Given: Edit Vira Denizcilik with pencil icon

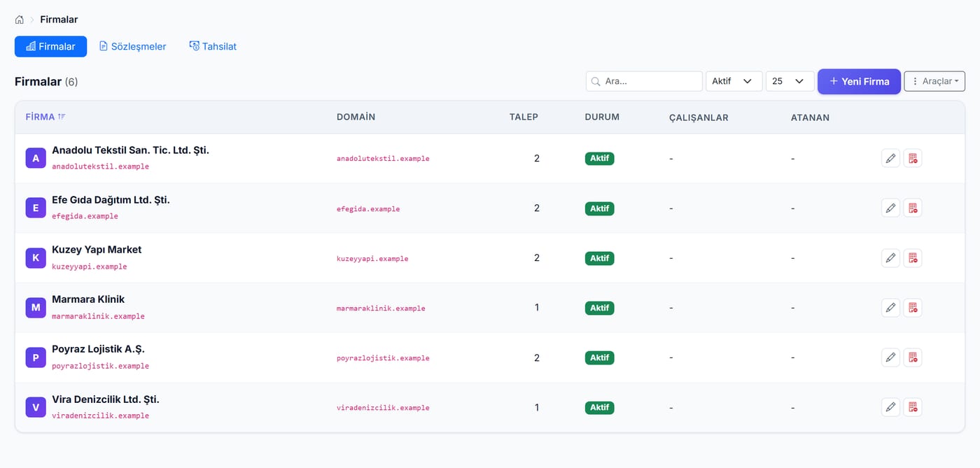Looking at the screenshot, I should (890, 407).
